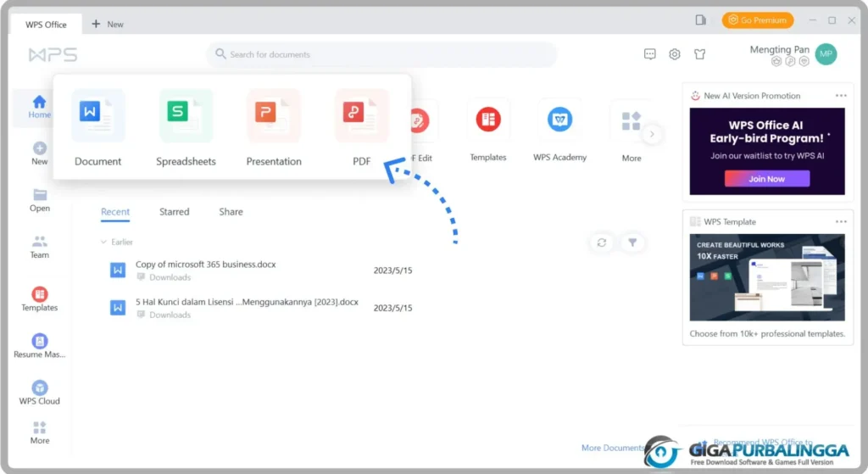
Task: Click the Search for documents field
Action: click(x=382, y=54)
